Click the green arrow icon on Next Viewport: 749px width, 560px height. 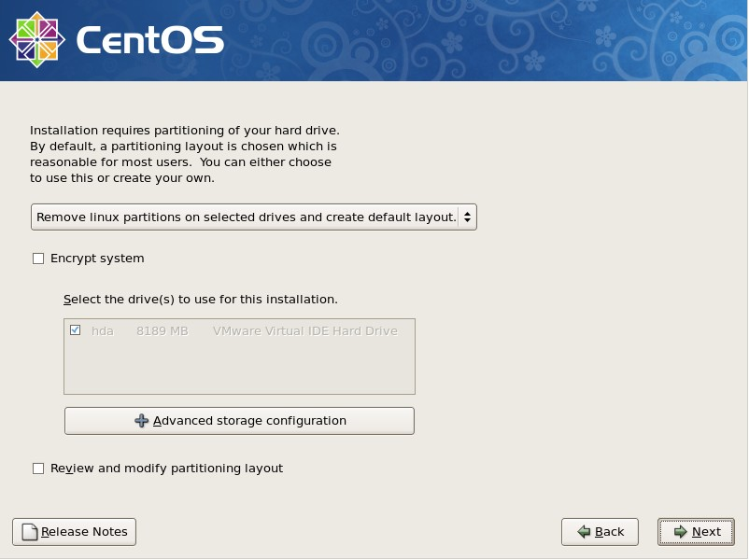pyautogui.click(x=680, y=532)
